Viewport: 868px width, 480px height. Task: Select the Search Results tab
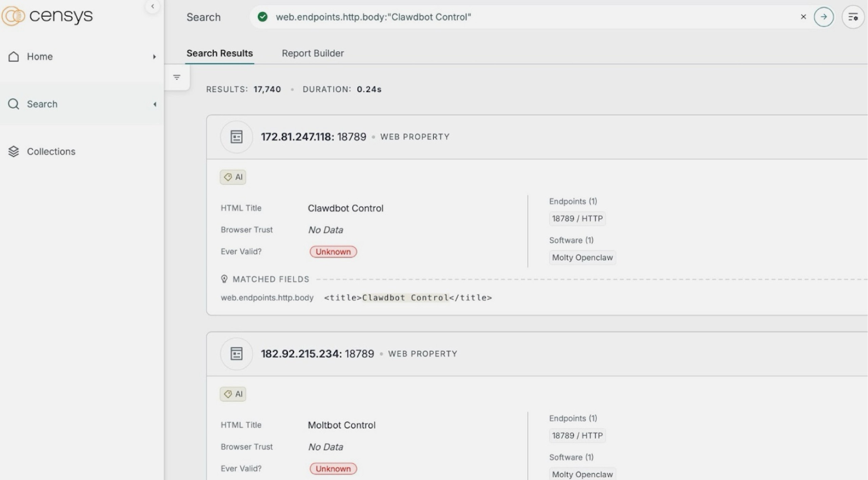point(219,53)
